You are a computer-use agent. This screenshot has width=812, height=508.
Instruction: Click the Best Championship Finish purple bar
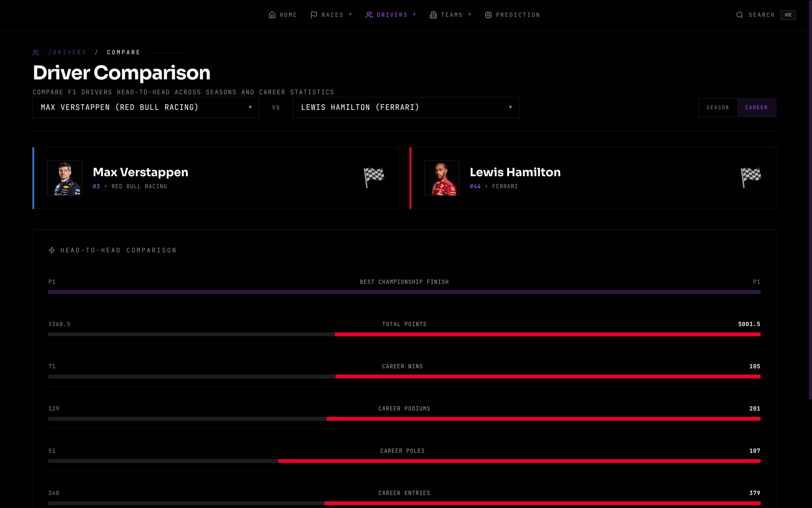coord(404,292)
